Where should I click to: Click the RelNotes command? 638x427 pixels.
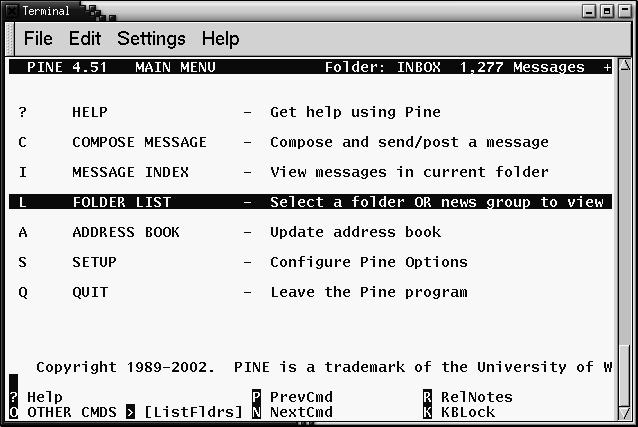(x=477, y=397)
